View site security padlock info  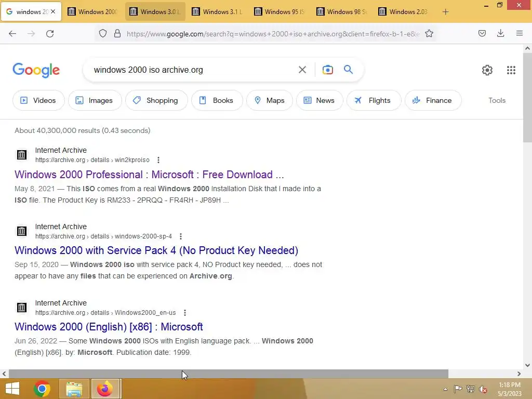(x=117, y=34)
